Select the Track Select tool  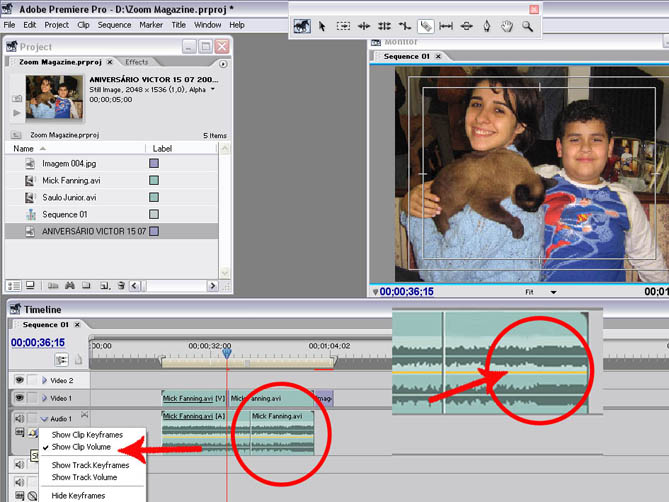[343, 26]
